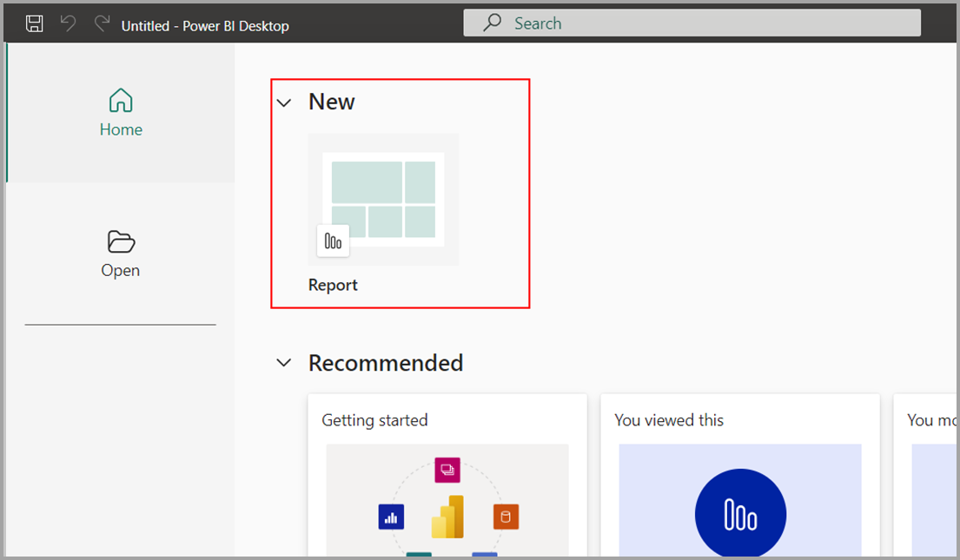Click the Undo arrow icon
Screen dimensions: 960x560
pos(68,23)
